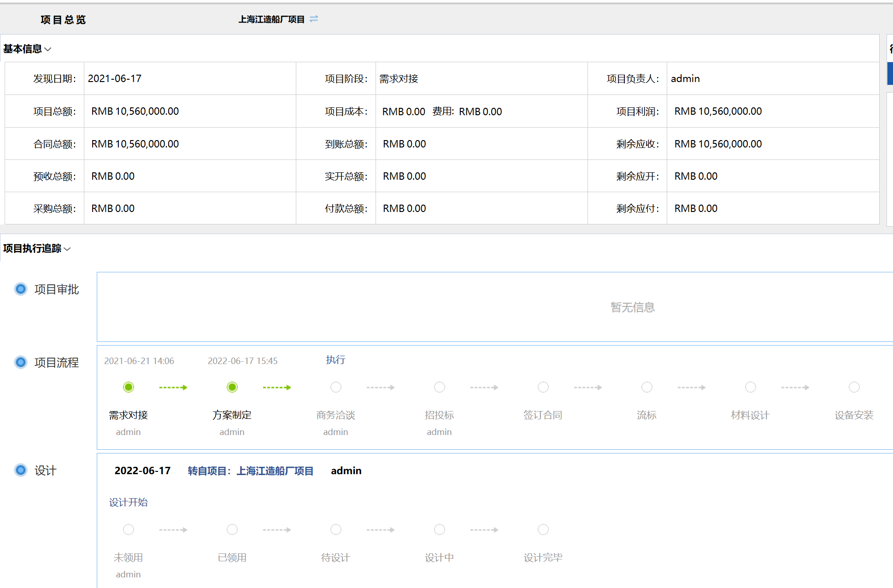Click the 商务洽谈 step circle
Image resolution: width=893 pixels, height=588 pixels.
pyautogui.click(x=336, y=387)
